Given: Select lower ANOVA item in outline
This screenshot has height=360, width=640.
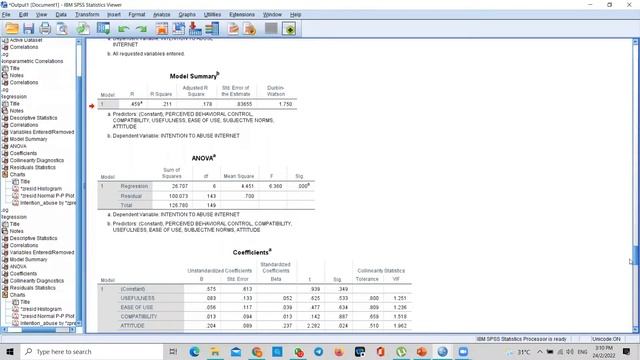Looking at the screenshot, I should pyautogui.click(x=18, y=267).
